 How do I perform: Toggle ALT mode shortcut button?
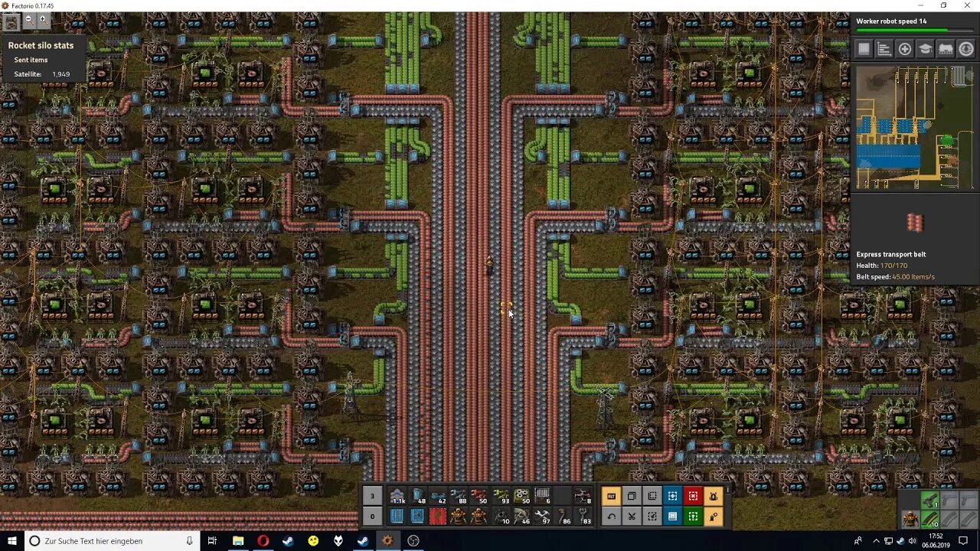611,496
